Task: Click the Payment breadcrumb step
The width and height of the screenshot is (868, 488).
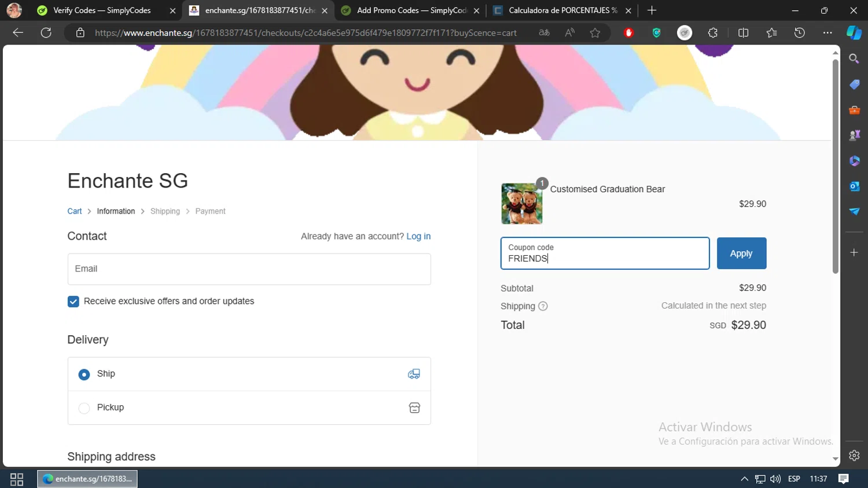Action: [x=210, y=211]
